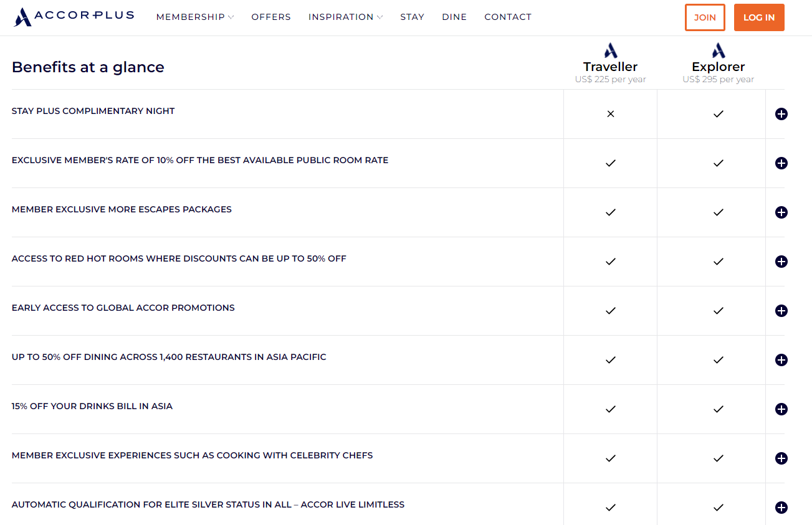Click plus icon beside 50% off dining
Viewport: 812px width, 525px height.
781,360
